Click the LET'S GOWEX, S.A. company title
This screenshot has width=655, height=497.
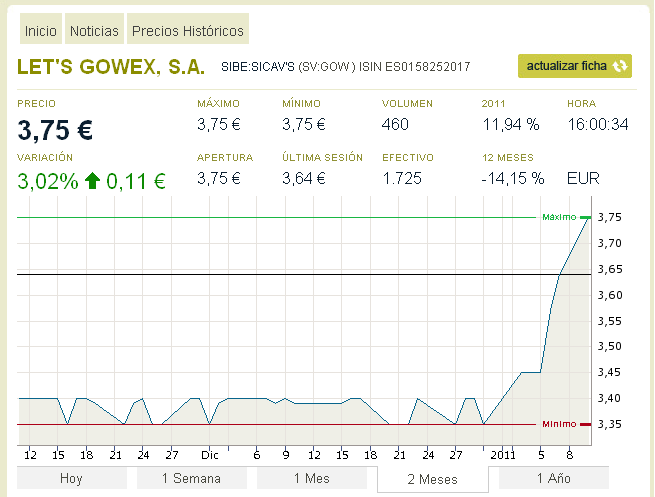tap(111, 67)
